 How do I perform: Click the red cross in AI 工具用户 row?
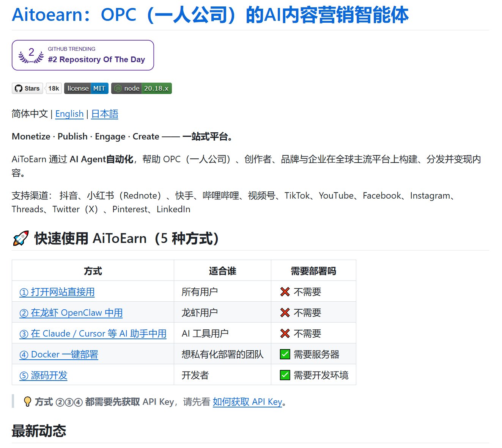(x=285, y=334)
